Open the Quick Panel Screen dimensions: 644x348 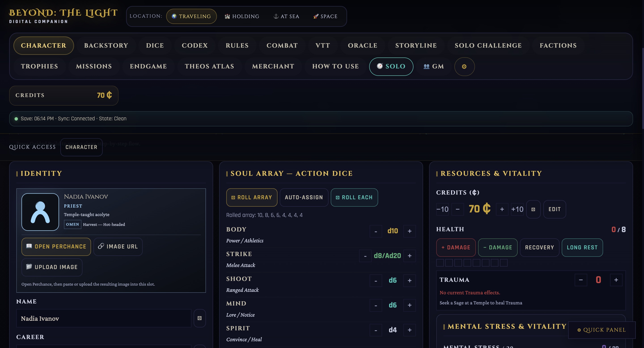coord(602,330)
